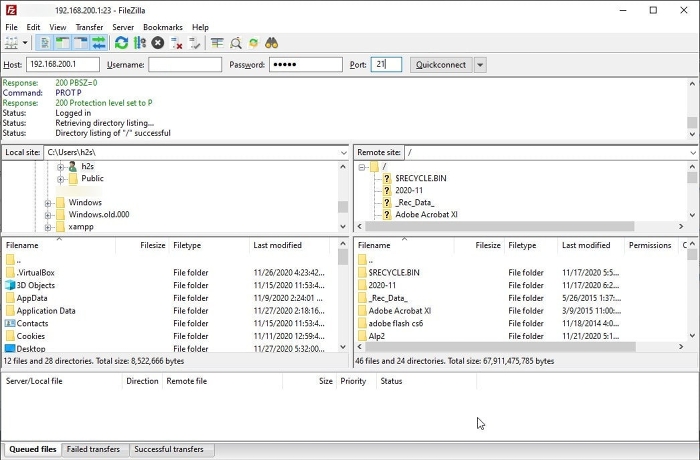Click the Username input field
Image resolution: width=700 pixels, height=460 pixels.
(185, 65)
